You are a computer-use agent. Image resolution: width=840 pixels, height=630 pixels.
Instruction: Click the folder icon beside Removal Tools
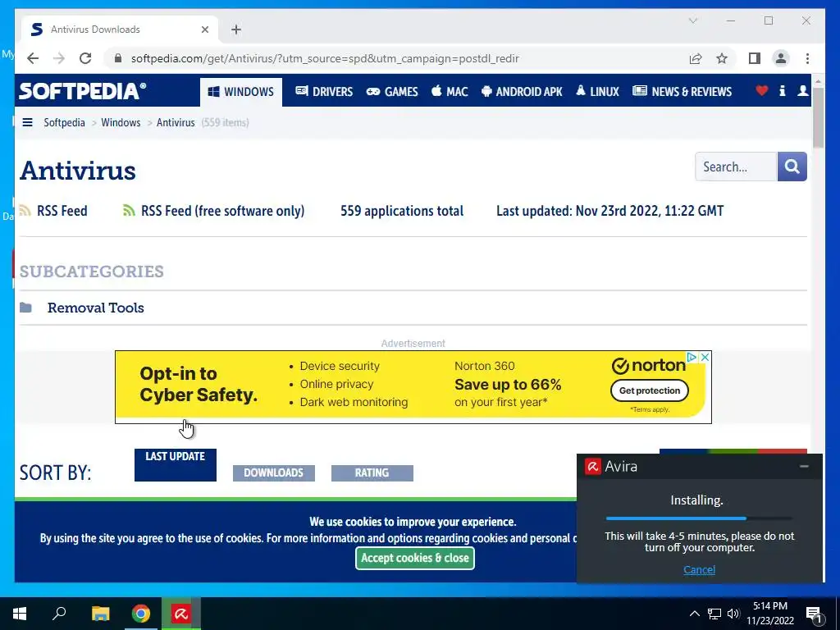(25, 308)
